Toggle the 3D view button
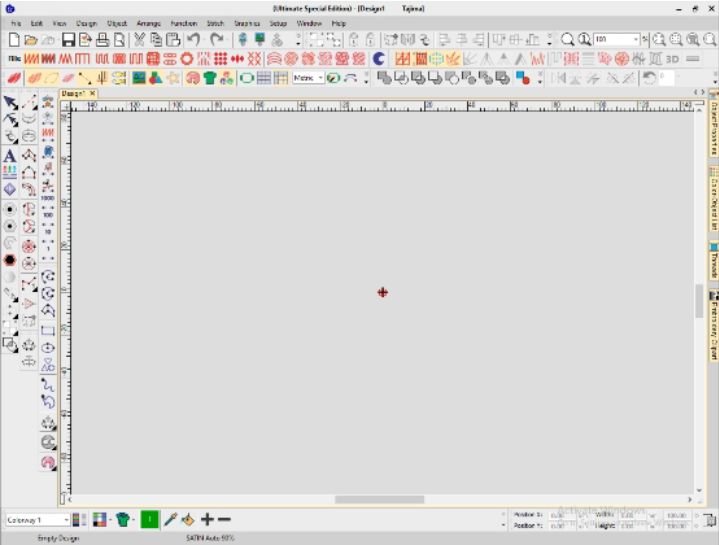The width and height of the screenshot is (719, 545). 672,59
